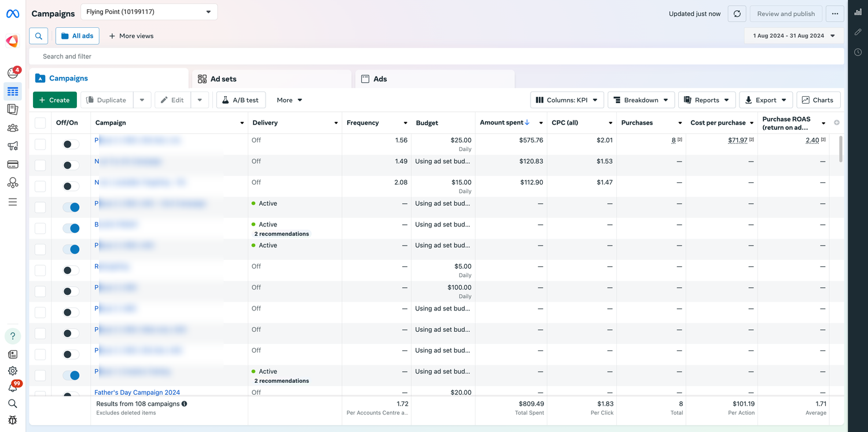Click the Charts button
The height and width of the screenshot is (432, 868).
[818, 100]
